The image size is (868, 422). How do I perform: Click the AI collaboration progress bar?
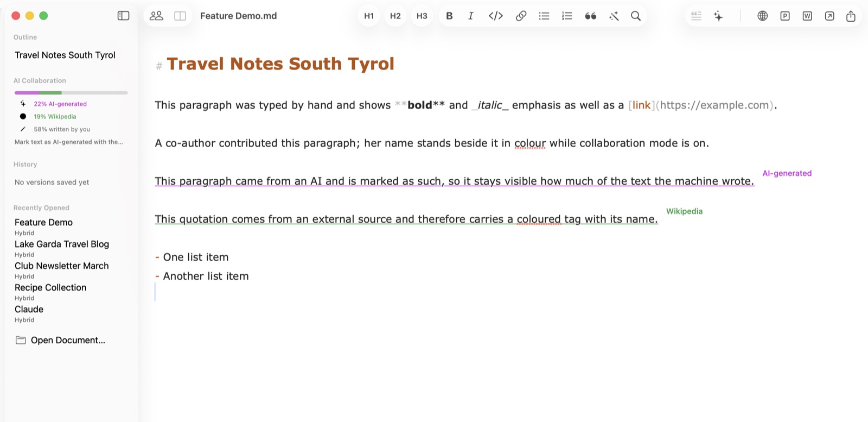[x=71, y=93]
